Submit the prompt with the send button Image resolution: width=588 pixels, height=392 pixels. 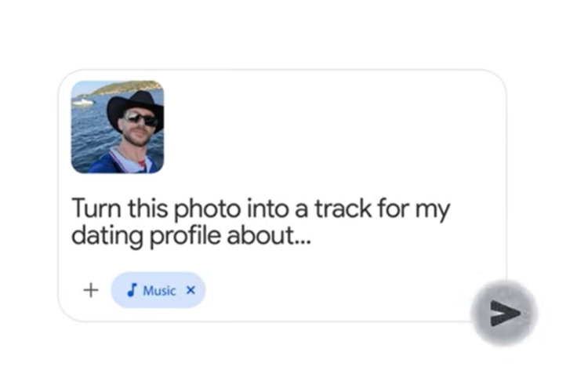click(x=504, y=312)
